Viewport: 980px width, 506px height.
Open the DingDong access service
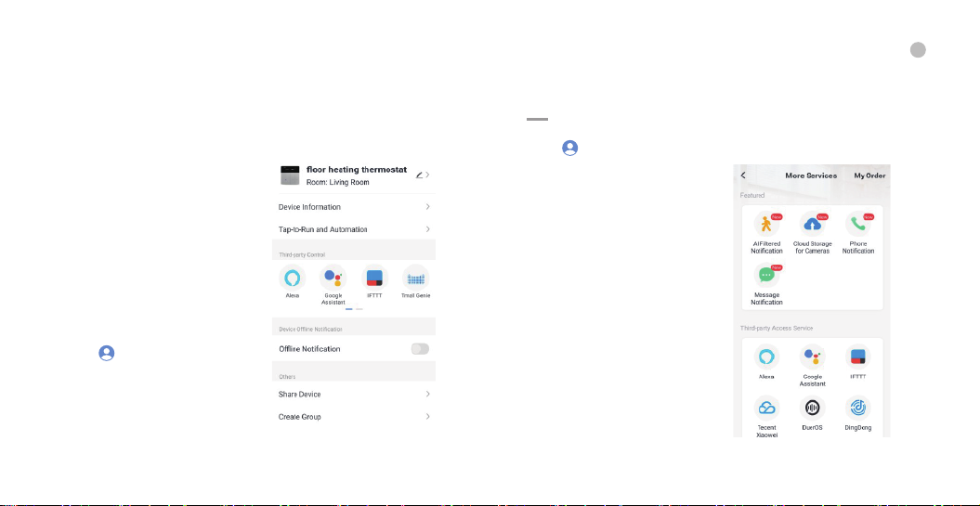(x=857, y=409)
